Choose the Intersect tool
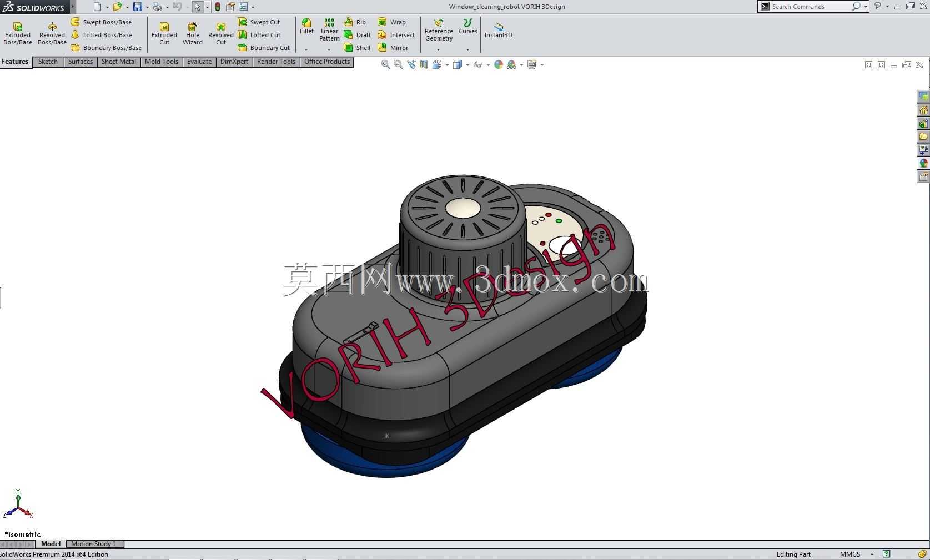Image resolution: width=930 pixels, height=560 pixels. (x=396, y=35)
